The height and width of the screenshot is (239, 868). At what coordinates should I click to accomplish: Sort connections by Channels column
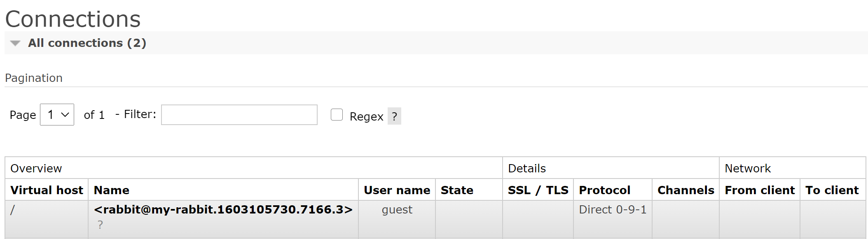point(686,190)
